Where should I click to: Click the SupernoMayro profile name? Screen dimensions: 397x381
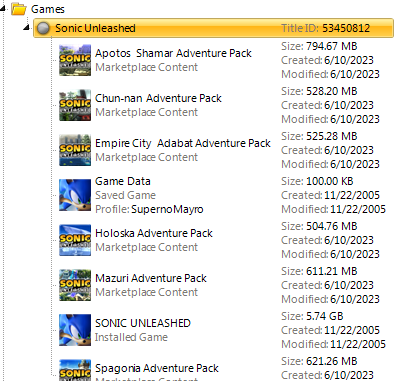pos(167,209)
